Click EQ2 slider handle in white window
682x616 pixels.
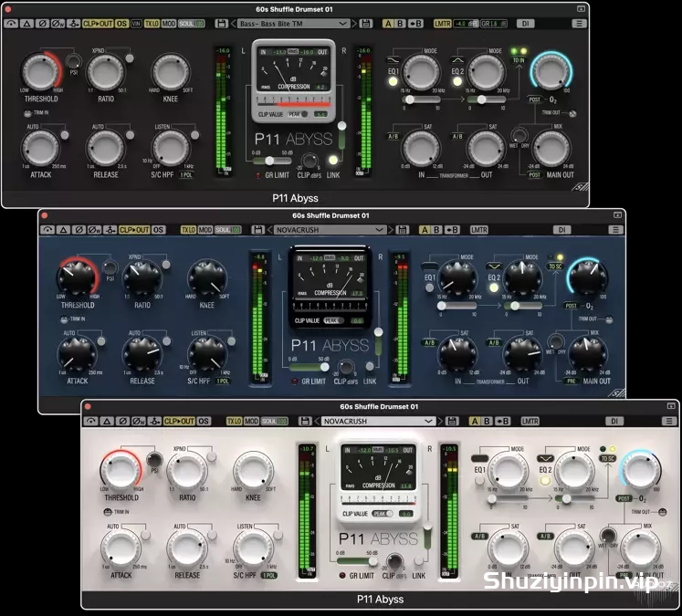pos(566,498)
